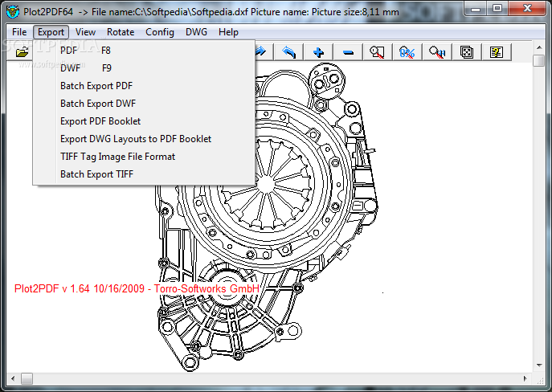Close the open Export menu
The image size is (552, 392).
[51, 32]
